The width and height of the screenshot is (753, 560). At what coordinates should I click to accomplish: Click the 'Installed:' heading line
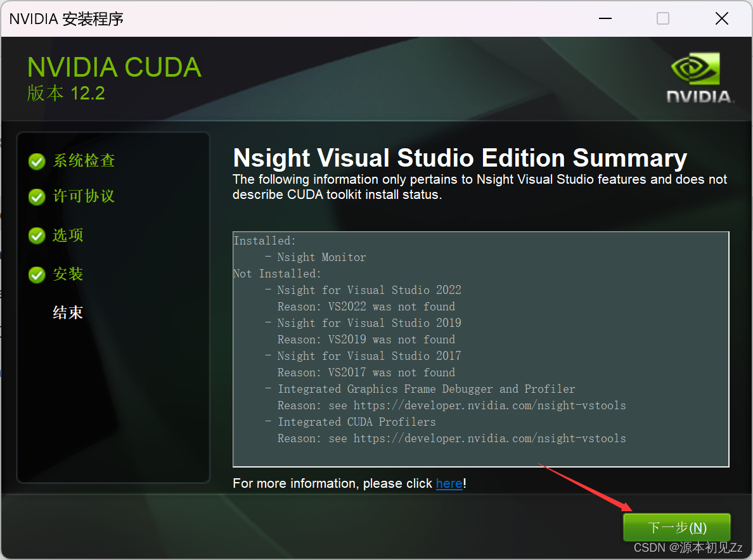point(264,241)
